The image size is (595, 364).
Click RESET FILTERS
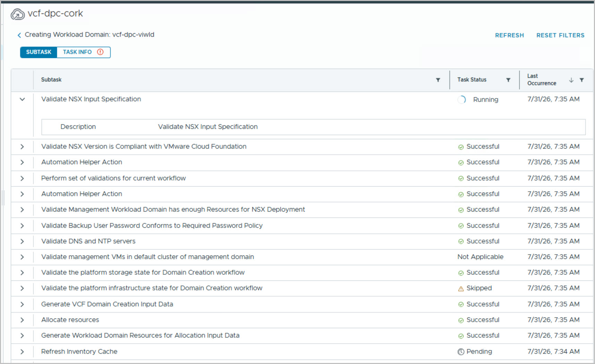click(x=560, y=35)
